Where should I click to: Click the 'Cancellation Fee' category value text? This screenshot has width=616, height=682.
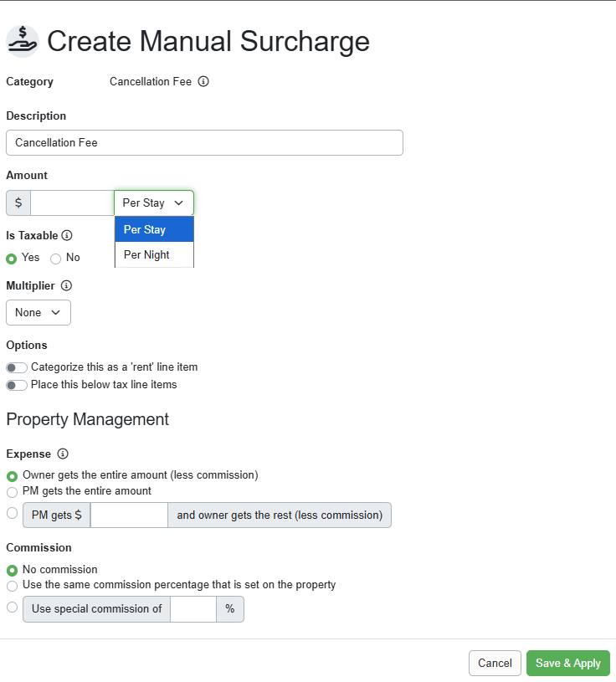pyautogui.click(x=151, y=81)
